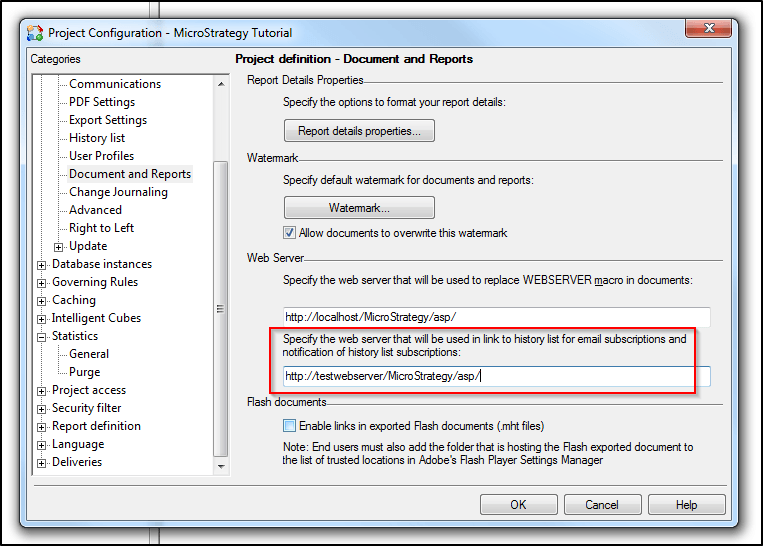
Task: Close the Project Configuration window
Action: coord(708,28)
